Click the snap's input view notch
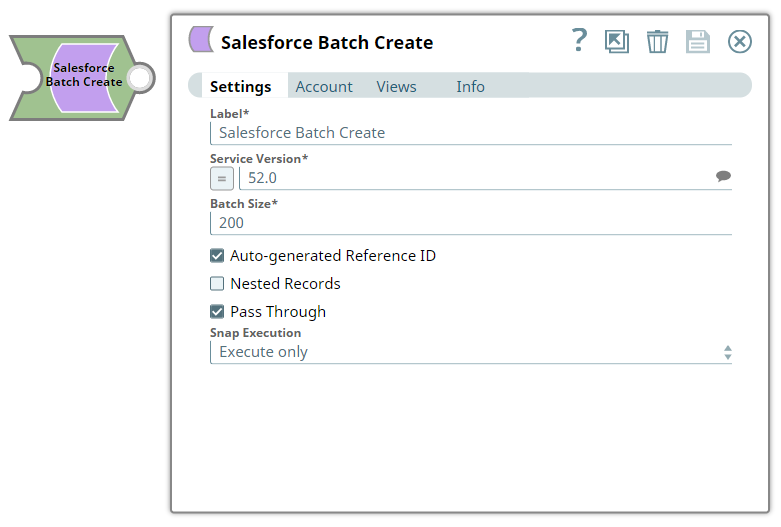The height and width of the screenshot is (527, 781). point(27,78)
